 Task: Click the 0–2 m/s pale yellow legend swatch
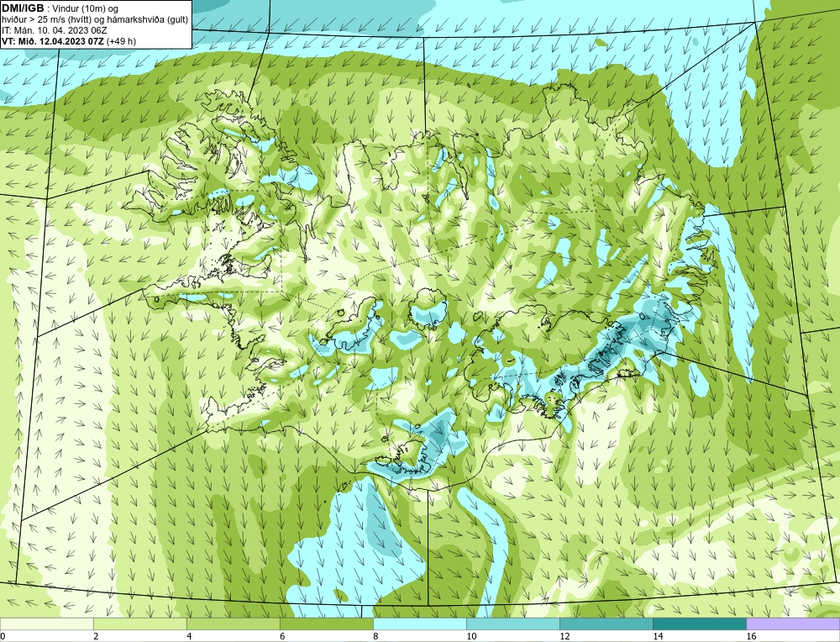[x=46, y=624]
